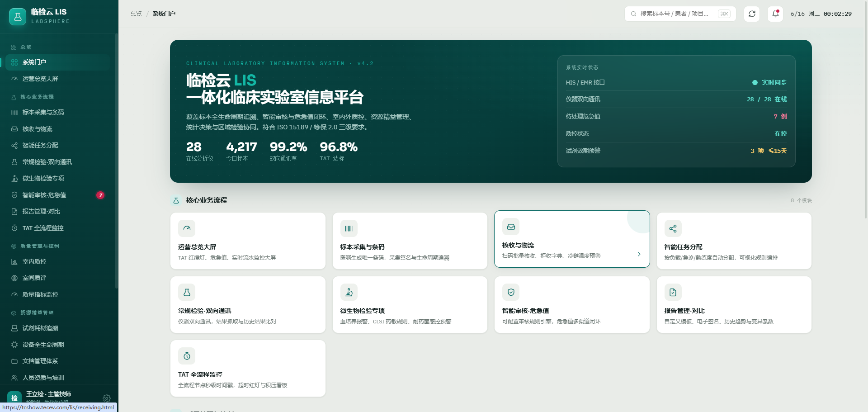Click 总览 in the breadcrumb

pos(136,14)
